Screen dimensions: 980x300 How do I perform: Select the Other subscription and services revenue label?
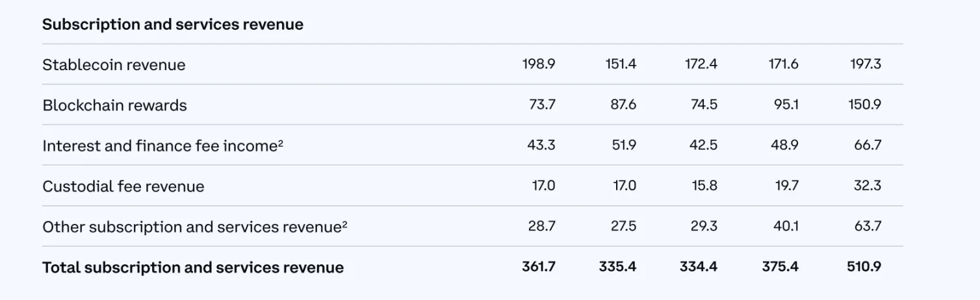point(192,227)
